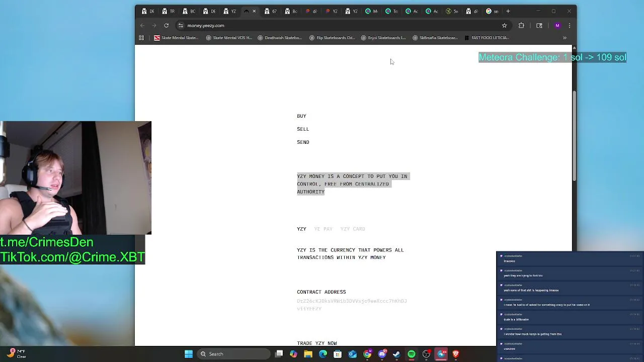
Task: Open Skate Mental VOS H bookmark
Action: [x=229, y=38]
